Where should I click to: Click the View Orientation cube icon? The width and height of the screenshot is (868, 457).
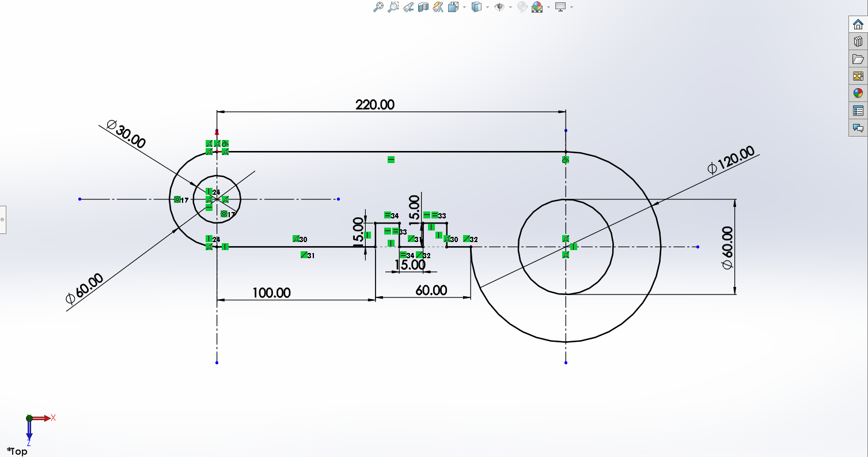[x=453, y=7]
